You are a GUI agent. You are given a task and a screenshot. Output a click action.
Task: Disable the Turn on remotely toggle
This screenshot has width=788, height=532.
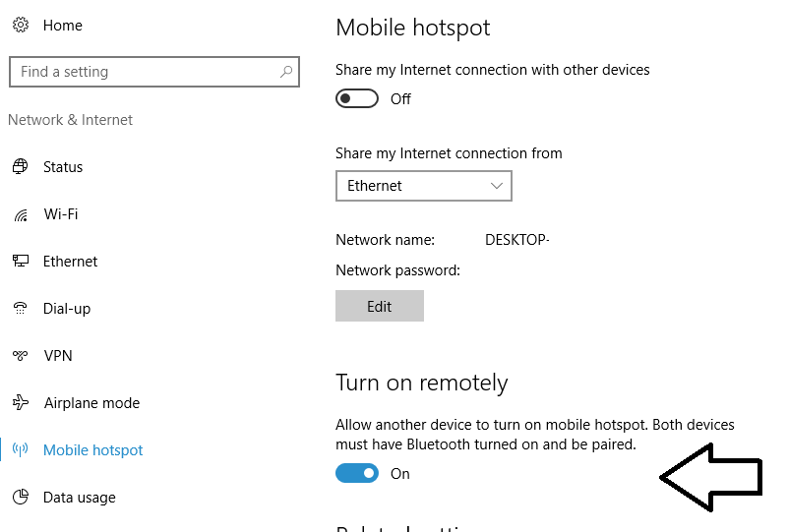pos(357,473)
